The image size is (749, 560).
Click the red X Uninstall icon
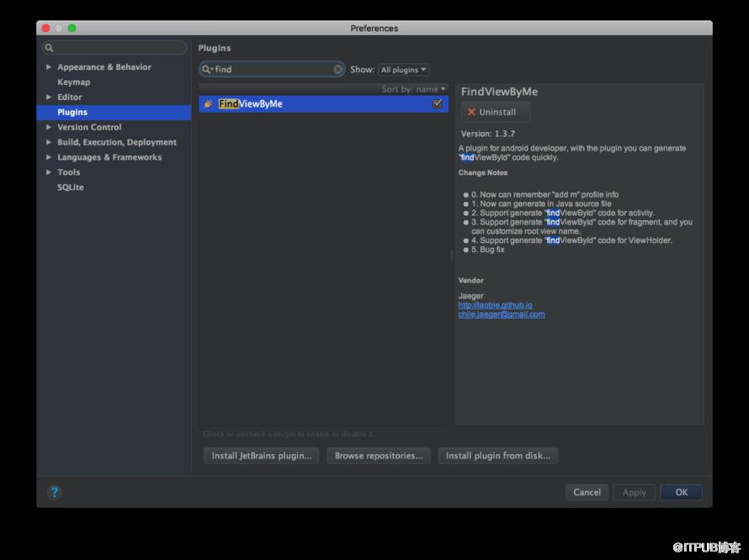pos(471,112)
